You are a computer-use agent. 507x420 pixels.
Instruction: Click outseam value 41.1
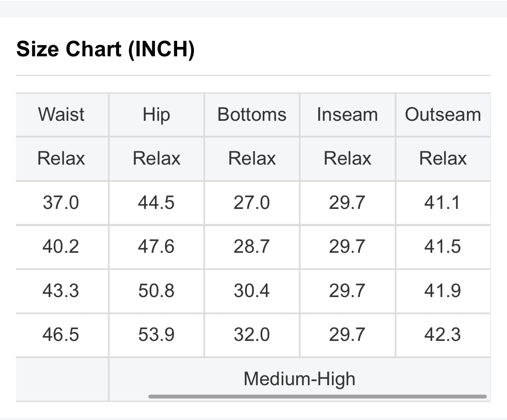443,202
